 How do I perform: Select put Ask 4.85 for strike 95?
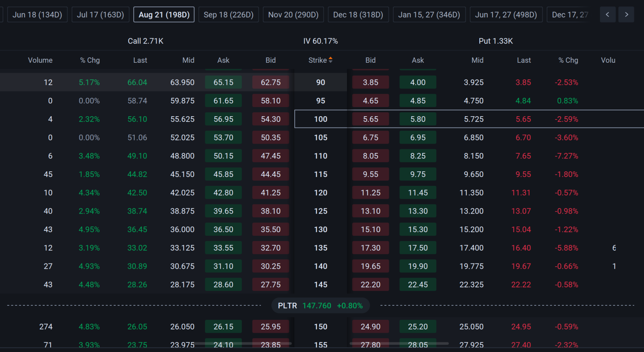418,101
